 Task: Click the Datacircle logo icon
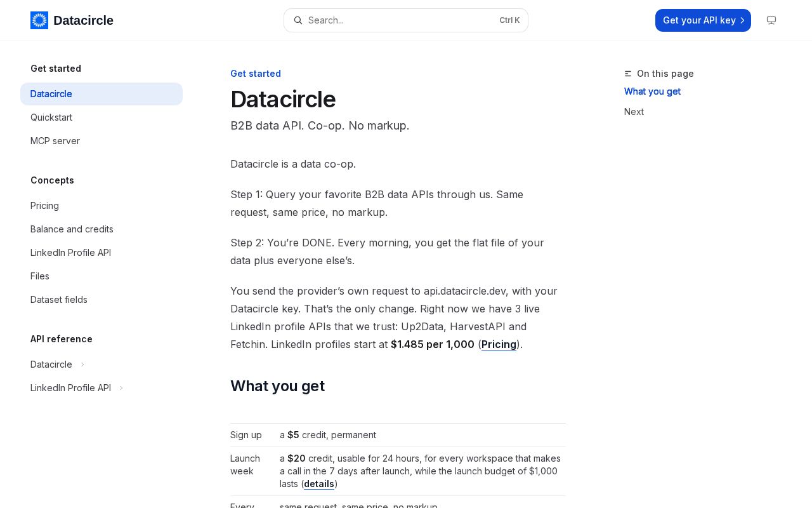[39, 20]
